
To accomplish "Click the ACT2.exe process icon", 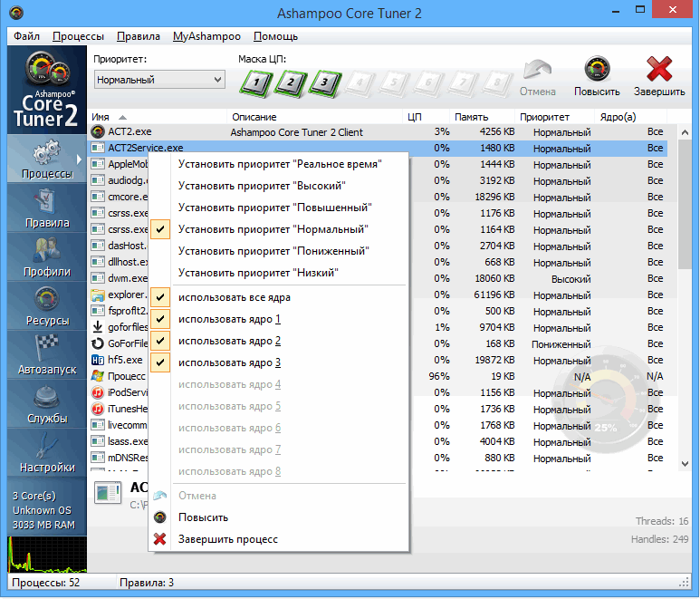I will pos(97,131).
